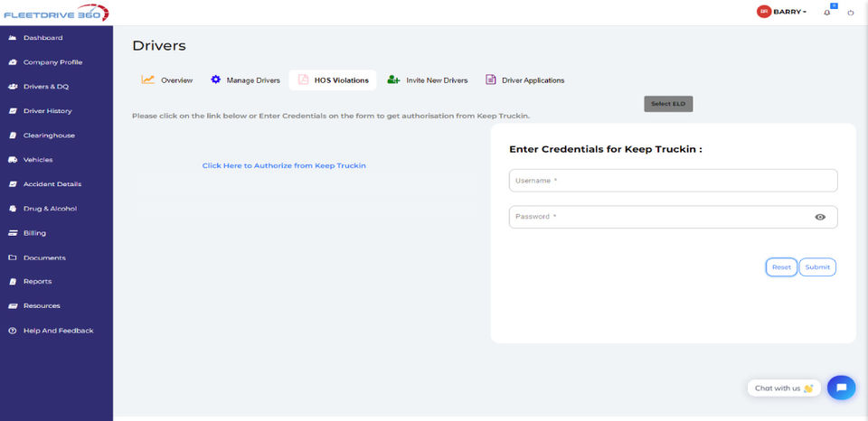Click the Clearinghouse sidebar icon
868x421 pixels.
(x=12, y=136)
